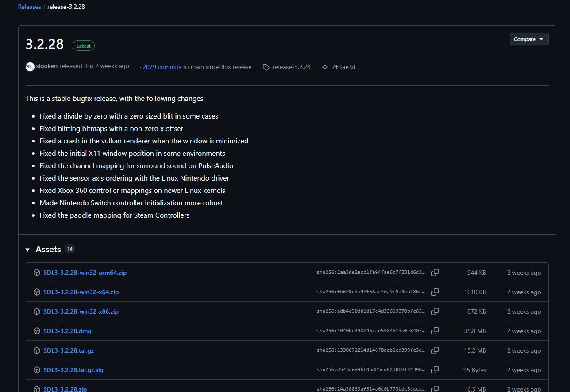The height and width of the screenshot is (392, 570).
Task: Click the vulkan renderer crash bullet
Action: (x=144, y=141)
